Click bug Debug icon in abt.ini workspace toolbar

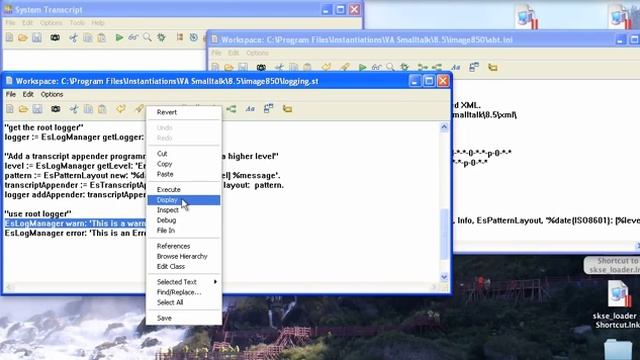pyautogui.click(x=404, y=67)
